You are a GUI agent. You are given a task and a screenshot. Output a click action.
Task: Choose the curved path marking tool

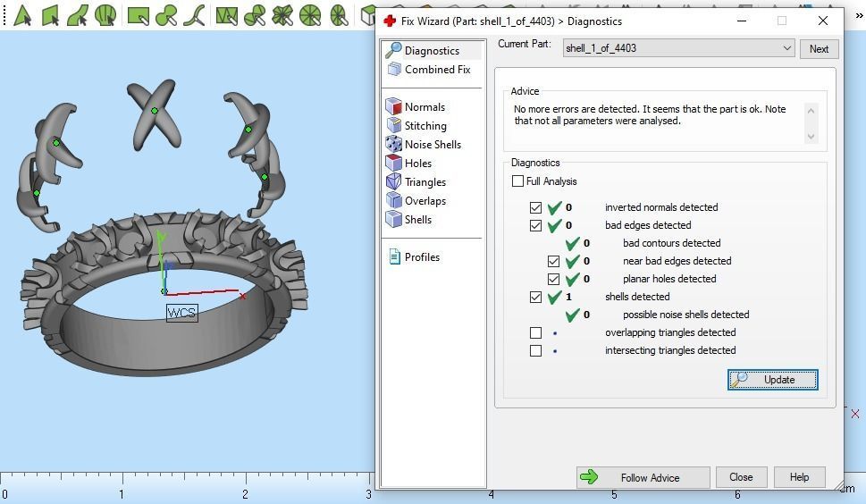pyautogui.click(x=195, y=15)
